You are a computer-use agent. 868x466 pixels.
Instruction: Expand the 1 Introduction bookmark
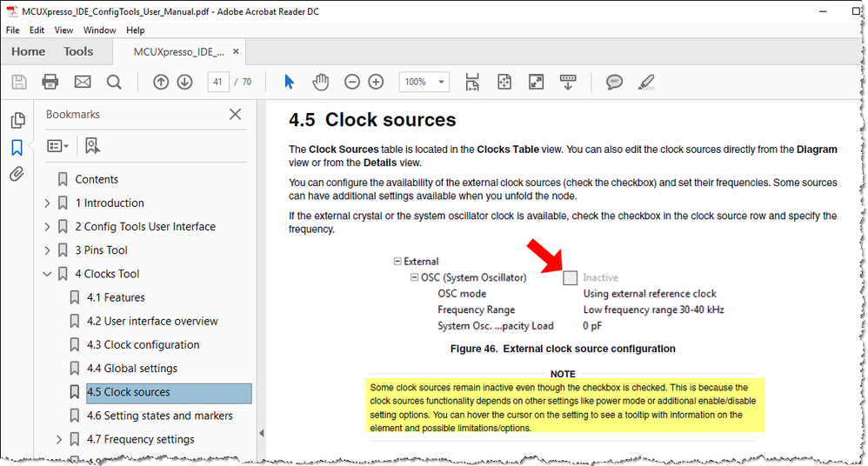[48, 203]
